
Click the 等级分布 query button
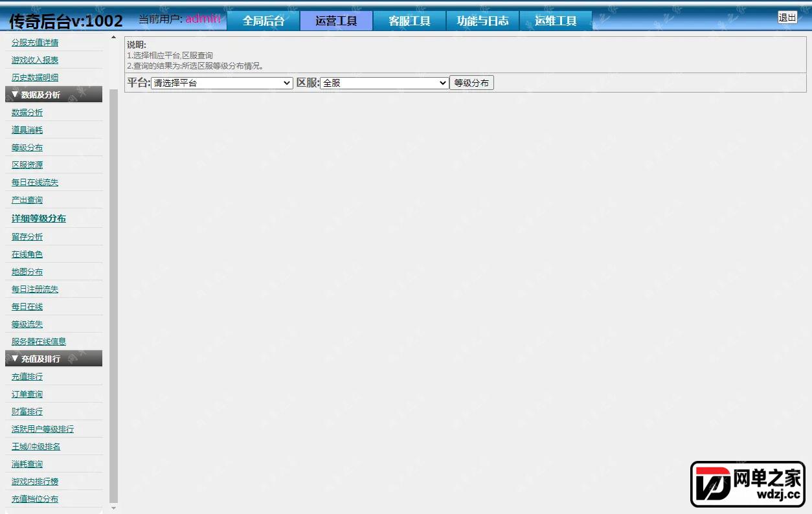click(x=471, y=83)
